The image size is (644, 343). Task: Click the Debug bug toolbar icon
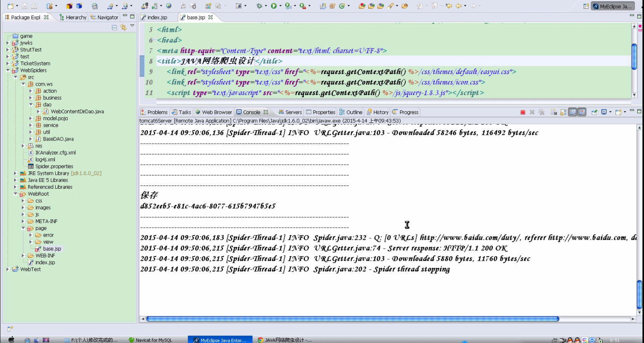[259, 6]
